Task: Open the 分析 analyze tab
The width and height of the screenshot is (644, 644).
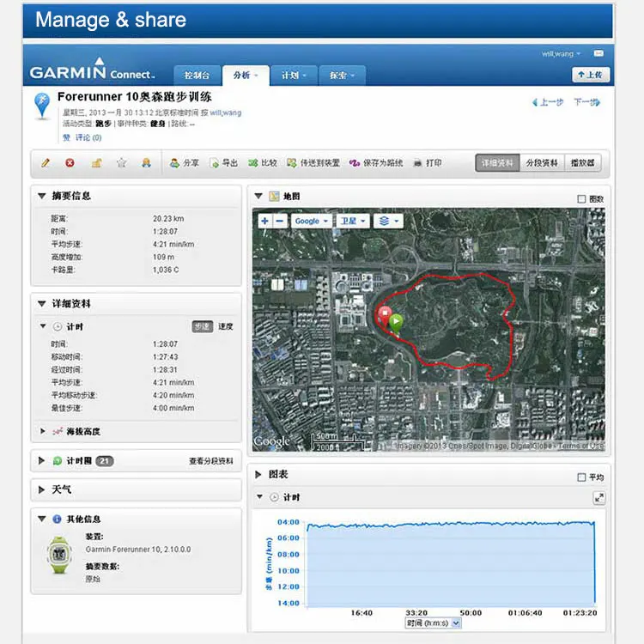Action: 246,76
